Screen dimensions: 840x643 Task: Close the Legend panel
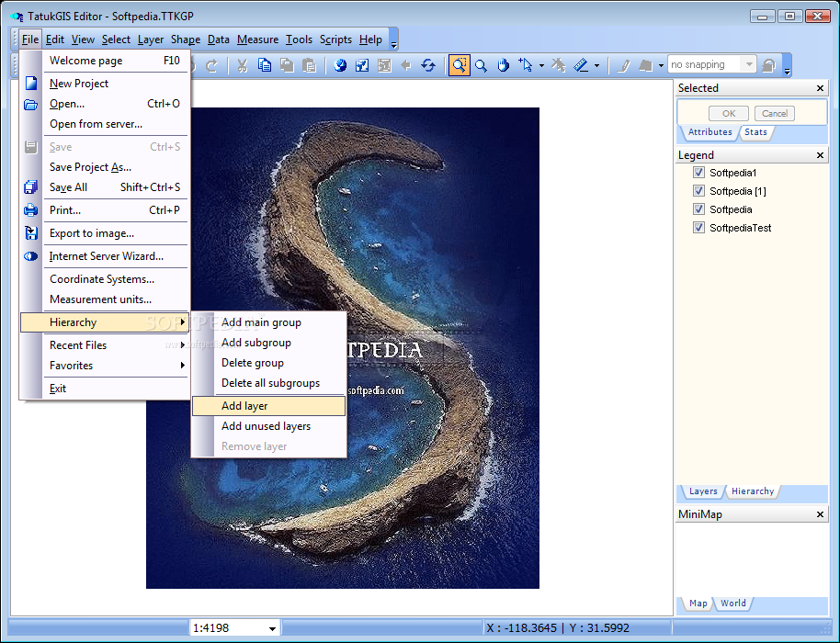[820, 155]
